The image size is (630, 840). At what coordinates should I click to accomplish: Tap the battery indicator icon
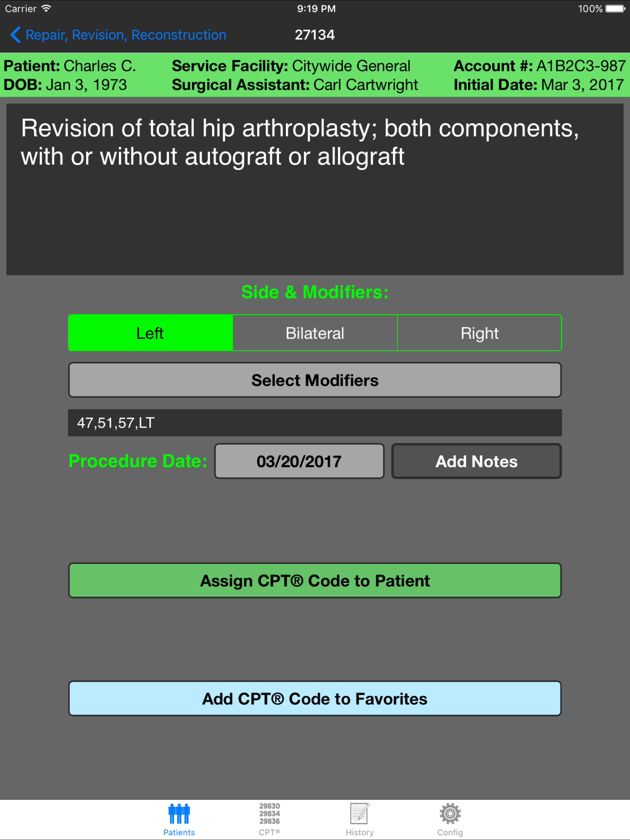coord(615,9)
